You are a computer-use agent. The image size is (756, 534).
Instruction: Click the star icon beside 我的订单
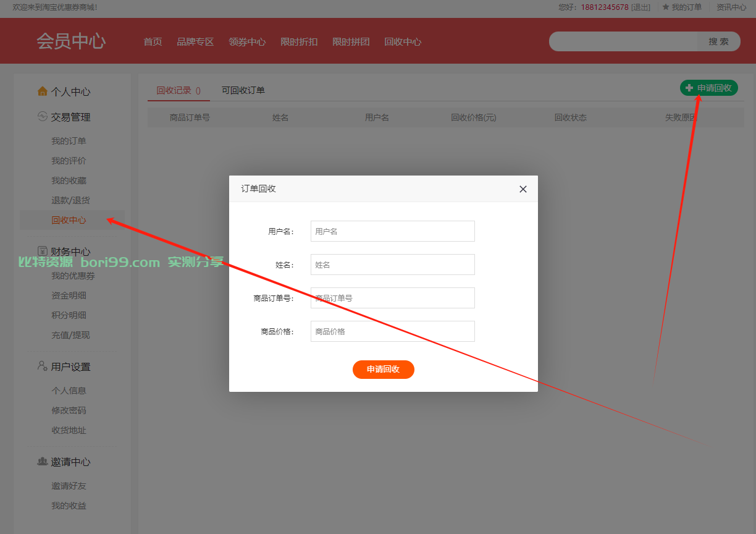666,7
